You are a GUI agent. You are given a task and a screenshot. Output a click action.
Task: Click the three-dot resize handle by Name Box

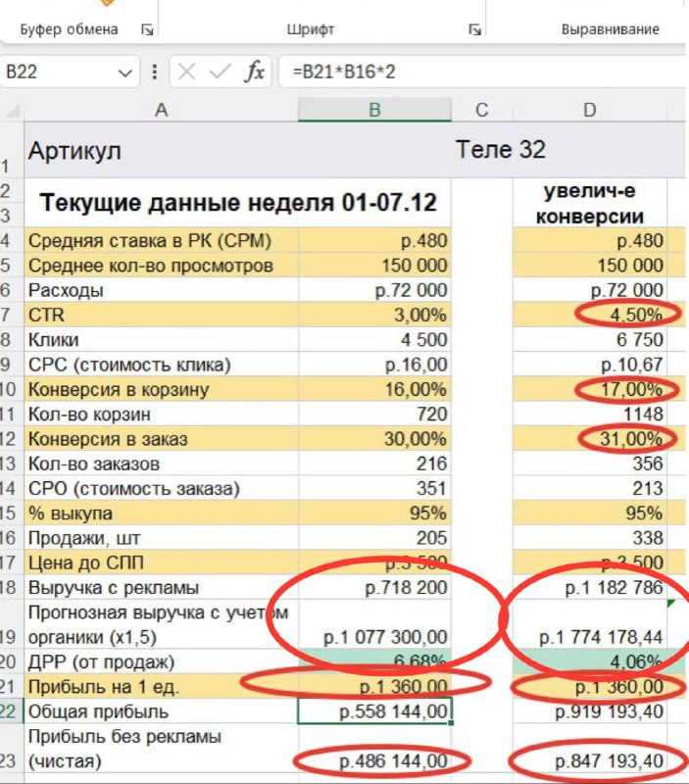(155, 73)
